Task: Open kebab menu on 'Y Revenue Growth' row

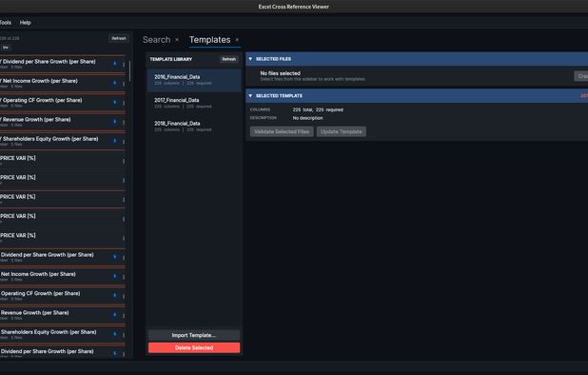Action: click(124, 122)
